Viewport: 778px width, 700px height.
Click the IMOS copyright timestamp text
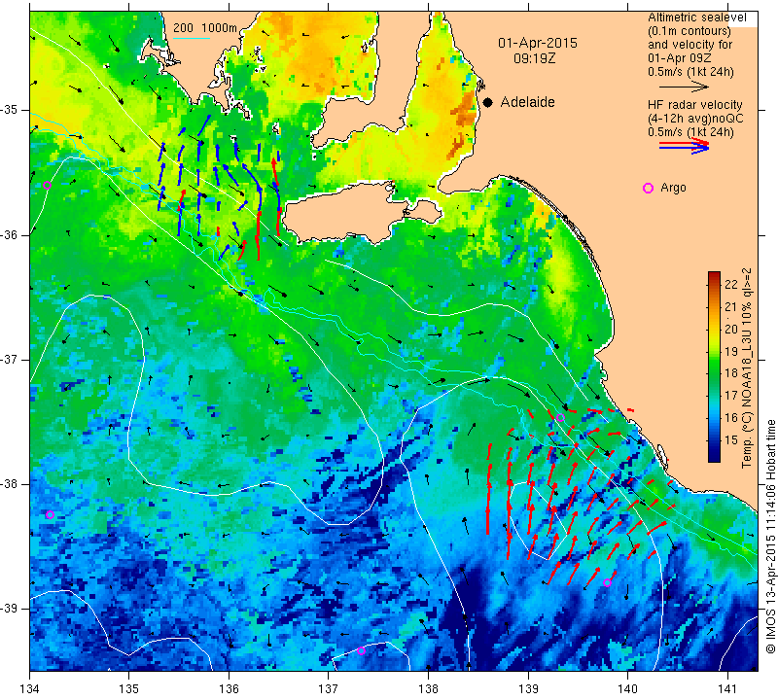(770, 536)
